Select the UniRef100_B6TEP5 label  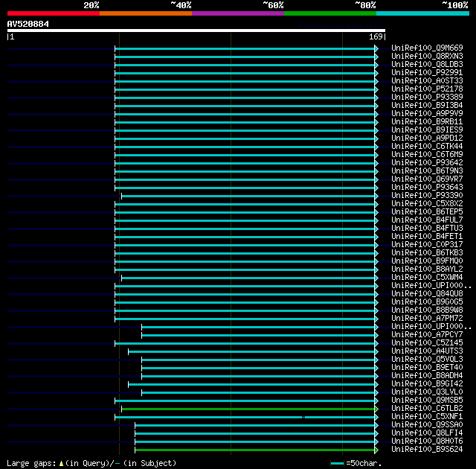[x=427, y=212]
